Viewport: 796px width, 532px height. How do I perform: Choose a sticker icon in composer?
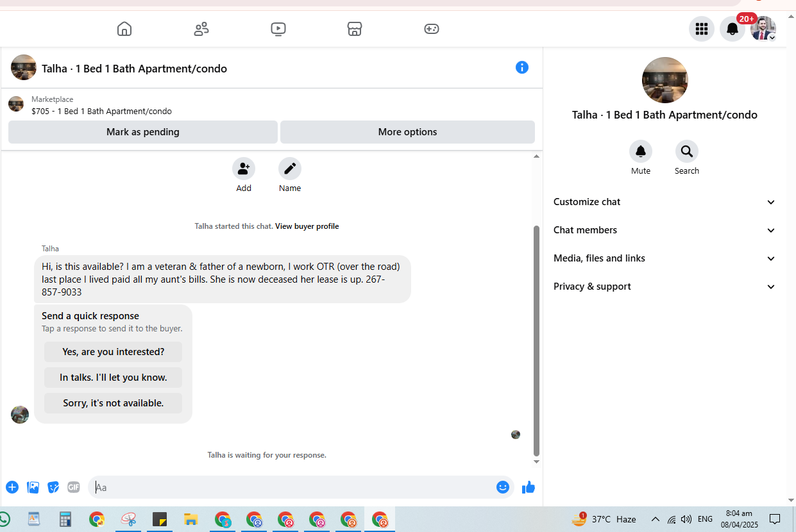53,487
